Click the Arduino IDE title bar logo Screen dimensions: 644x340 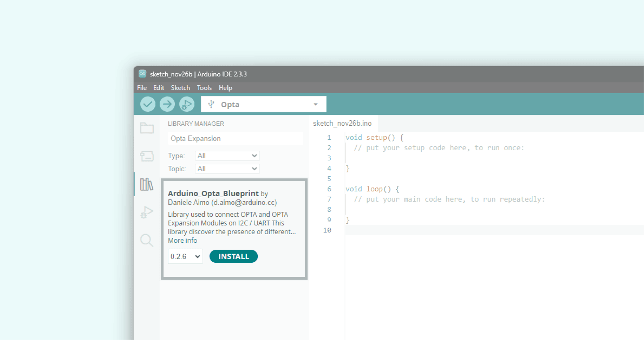click(x=143, y=74)
